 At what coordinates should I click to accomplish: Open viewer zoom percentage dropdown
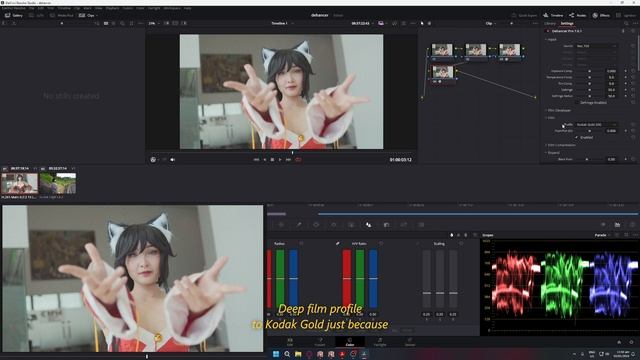click(153, 23)
